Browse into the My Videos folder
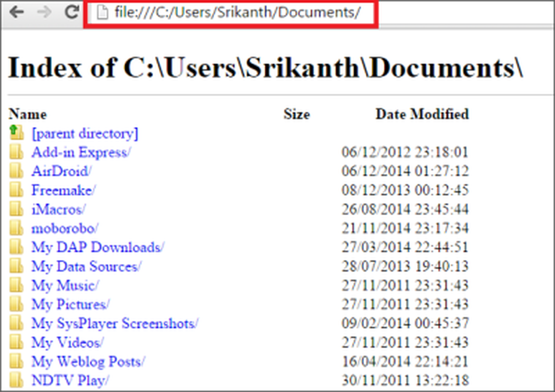 click(x=67, y=342)
